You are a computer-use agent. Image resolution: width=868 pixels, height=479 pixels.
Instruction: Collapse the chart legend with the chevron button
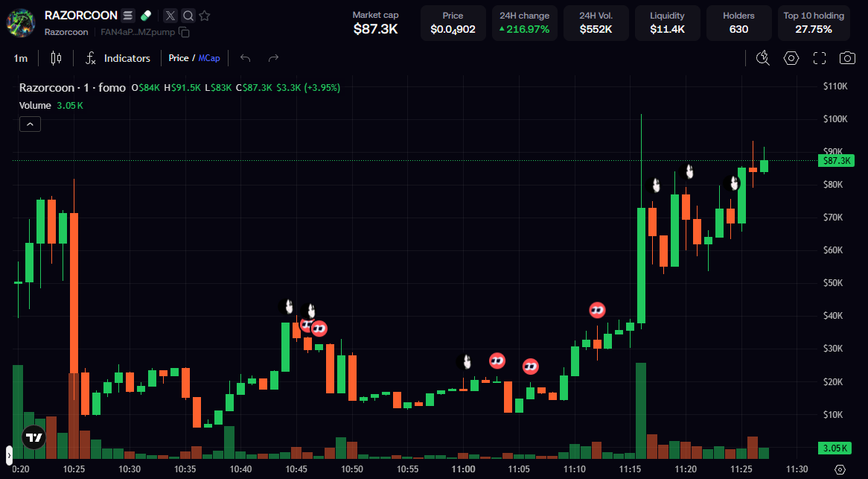30,124
